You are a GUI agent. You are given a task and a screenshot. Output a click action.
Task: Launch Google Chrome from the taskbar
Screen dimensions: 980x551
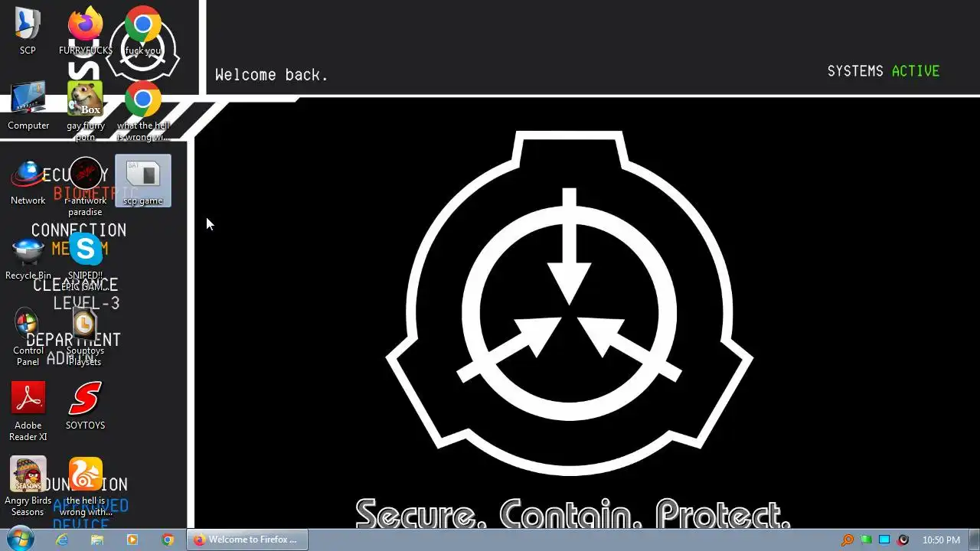click(168, 540)
